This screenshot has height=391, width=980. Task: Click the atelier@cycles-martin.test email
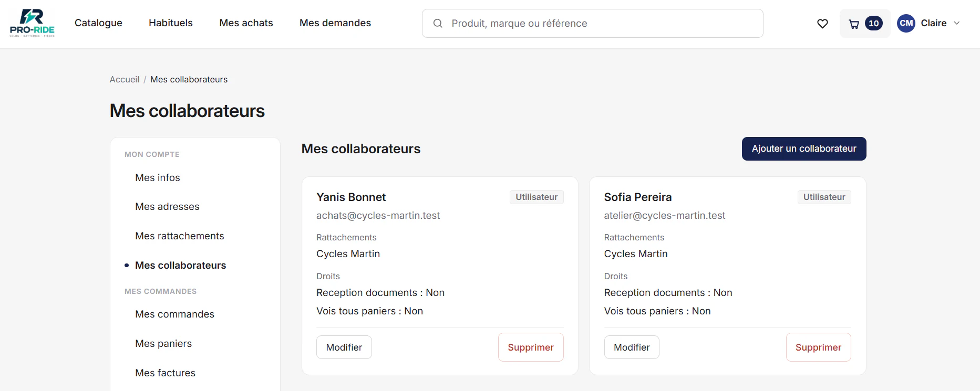point(665,216)
